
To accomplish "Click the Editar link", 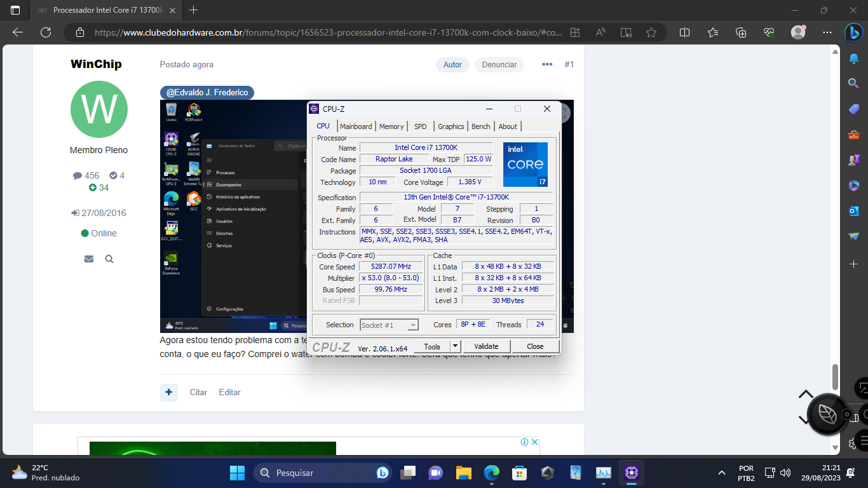I will coord(229,392).
